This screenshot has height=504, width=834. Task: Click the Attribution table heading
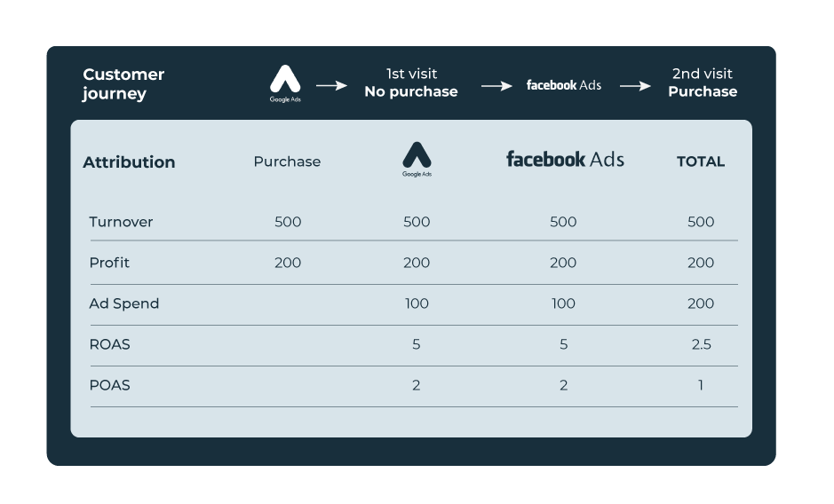(129, 161)
